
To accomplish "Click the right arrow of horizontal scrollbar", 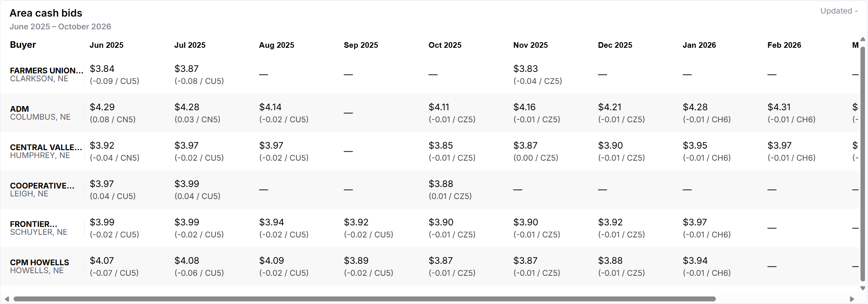I will pos(852,299).
